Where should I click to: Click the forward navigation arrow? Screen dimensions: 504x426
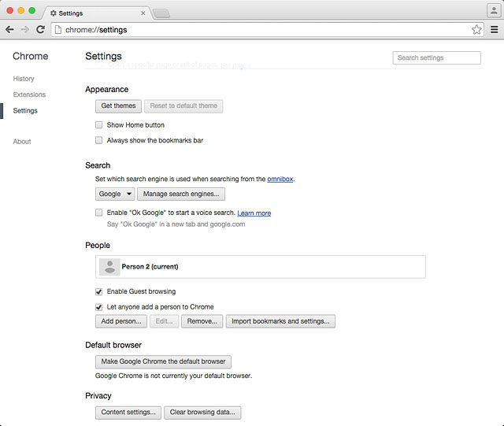click(x=24, y=30)
